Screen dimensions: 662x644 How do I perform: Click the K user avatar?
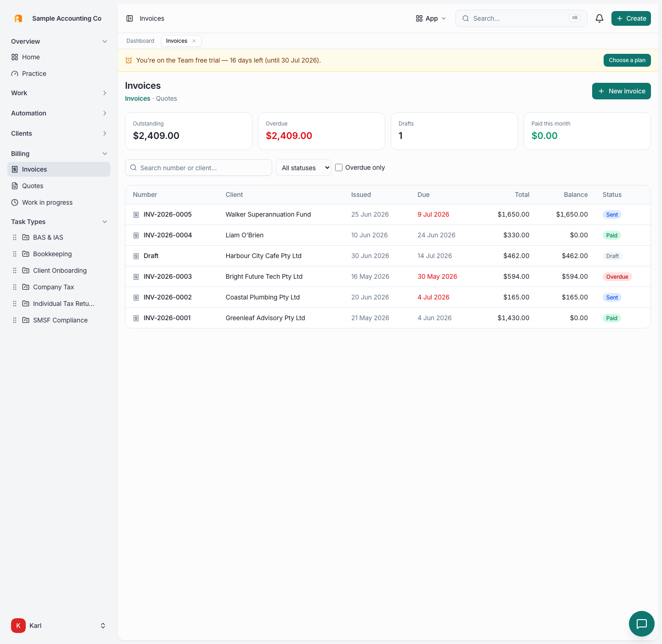[18, 626]
